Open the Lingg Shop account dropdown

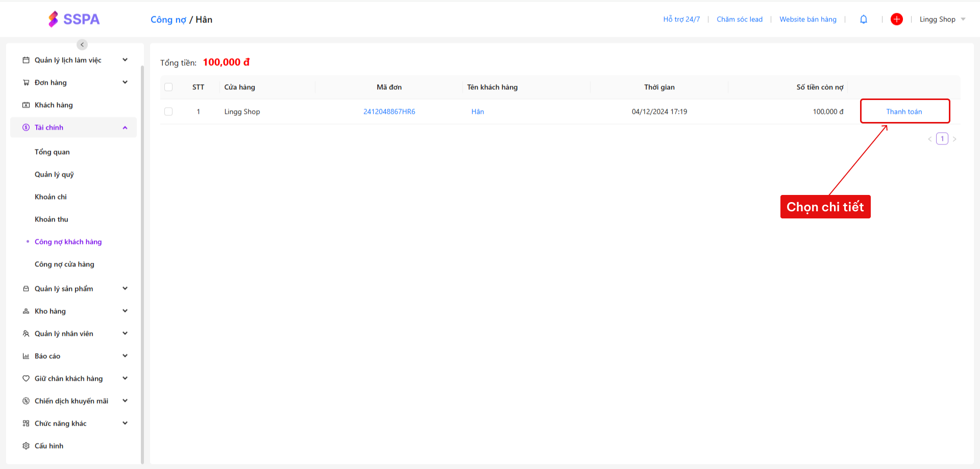pos(942,19)
